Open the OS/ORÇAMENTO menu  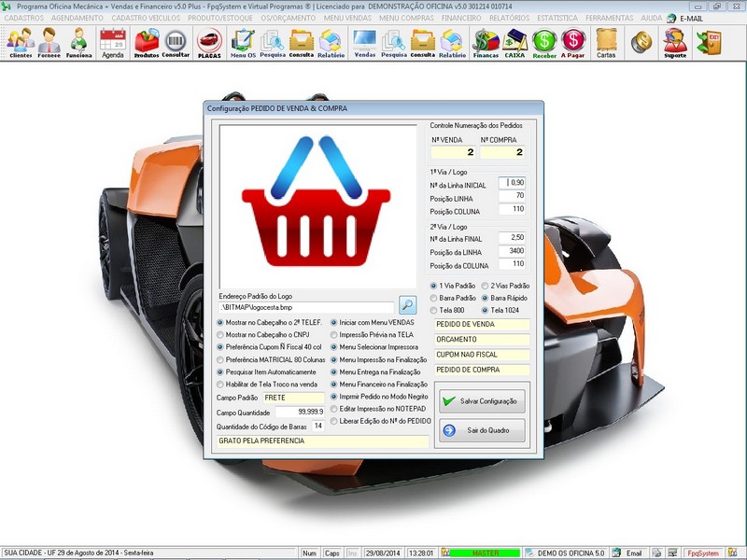pos(289,18)
